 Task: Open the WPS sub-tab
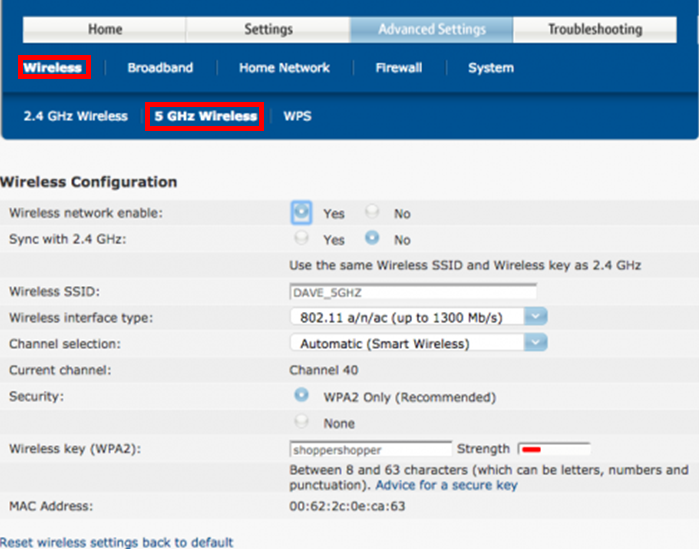[x=297, y=116]
